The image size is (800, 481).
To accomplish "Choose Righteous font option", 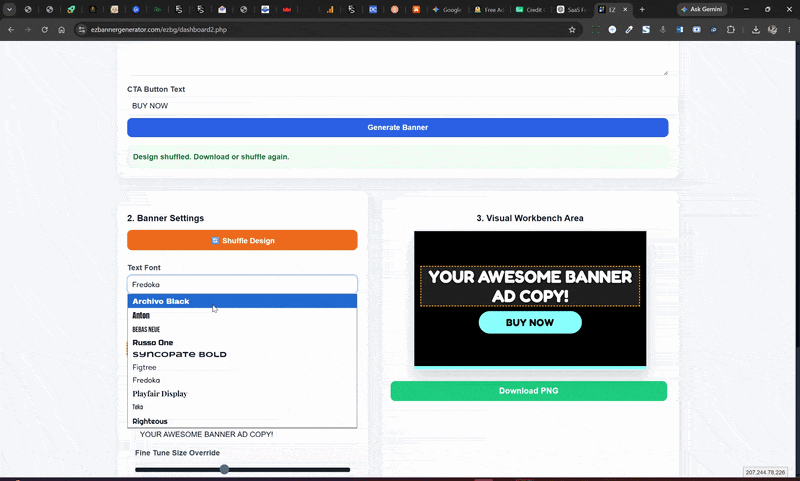I will pyautogui.click(x=242, y=421).
